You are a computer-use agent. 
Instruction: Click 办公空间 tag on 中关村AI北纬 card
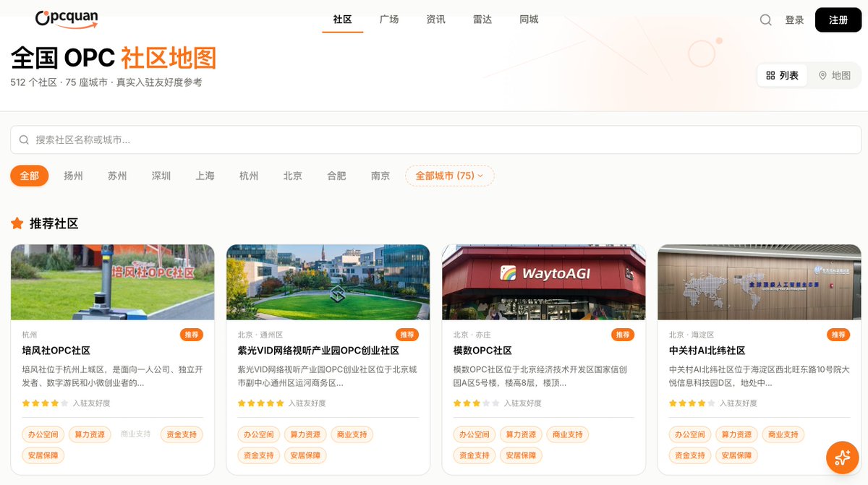[x=690, y=434]
